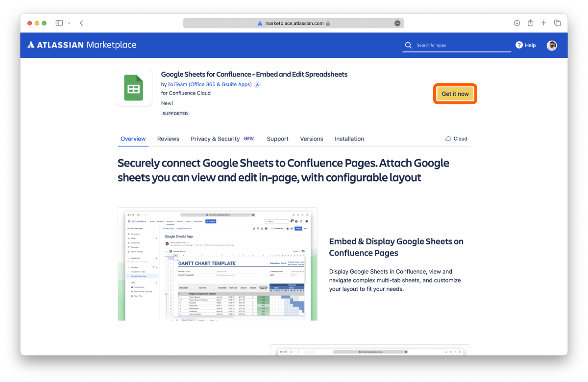Click the NEW badge beside Privacy & Security
588x382 pixels.
pyautogui.click(x=249, y=139)
